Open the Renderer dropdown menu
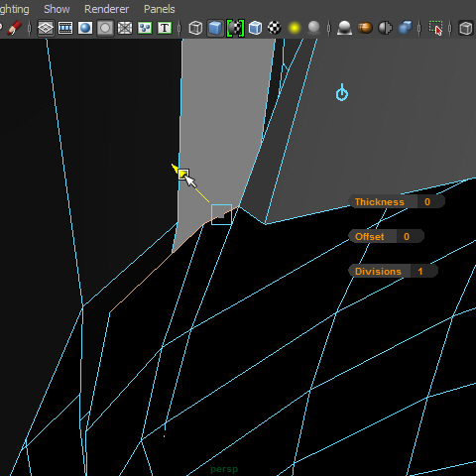This screenshot has width=476, height=476. [106, 9]
